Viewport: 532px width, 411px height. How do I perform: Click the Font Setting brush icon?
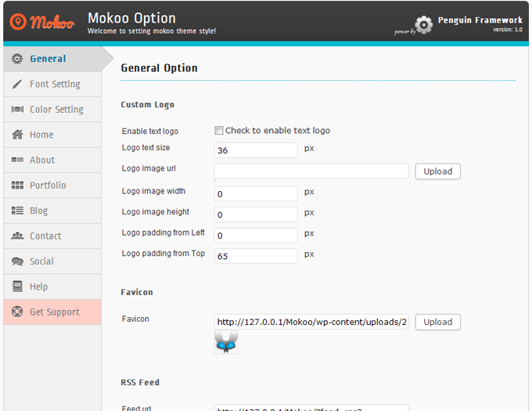17,84
